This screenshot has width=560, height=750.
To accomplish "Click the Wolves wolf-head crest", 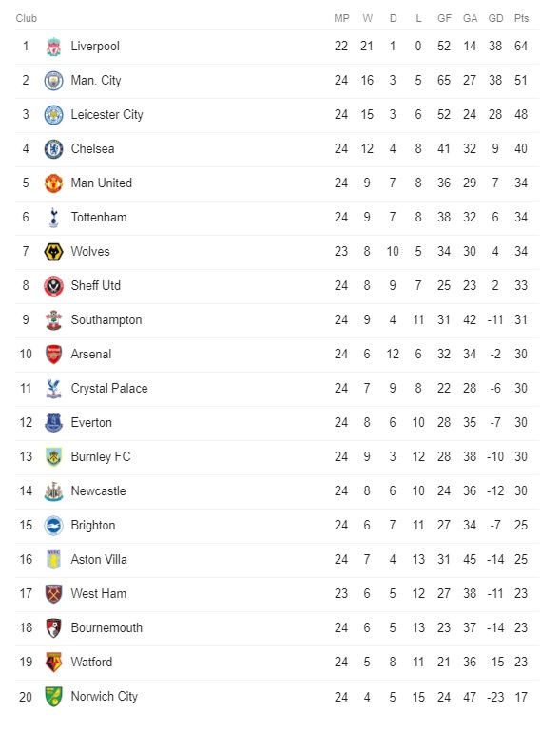I will (53, 252).
